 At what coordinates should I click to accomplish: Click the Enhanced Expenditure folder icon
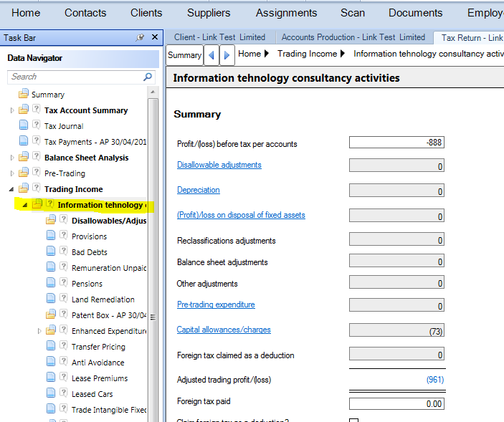(x=50, y=330)
